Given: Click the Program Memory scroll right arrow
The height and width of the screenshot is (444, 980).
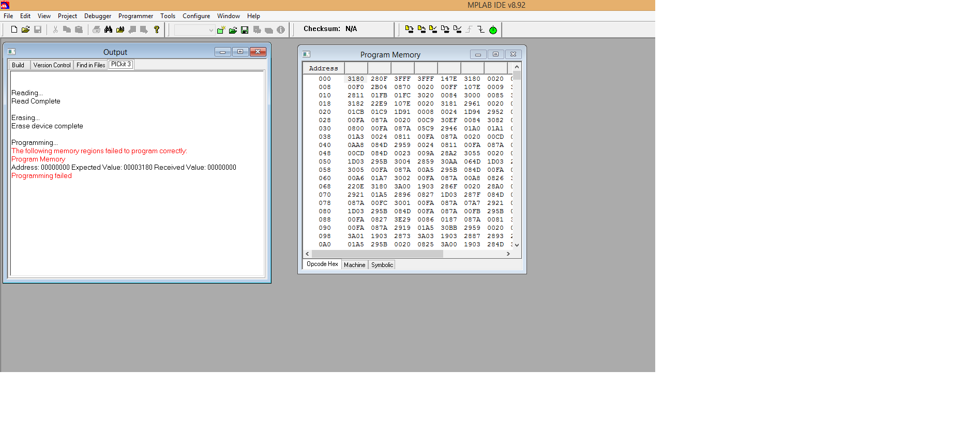Looking at the screenshot, I should coord(508,254).
